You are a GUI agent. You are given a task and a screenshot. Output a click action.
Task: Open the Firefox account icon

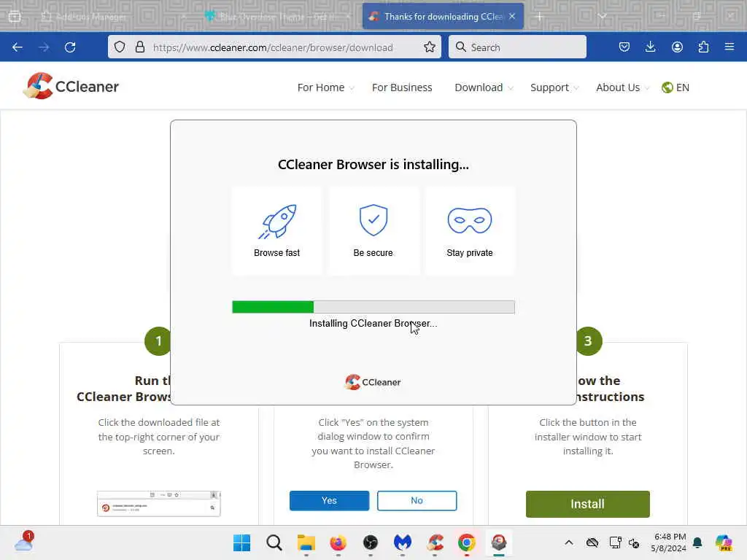677,47
